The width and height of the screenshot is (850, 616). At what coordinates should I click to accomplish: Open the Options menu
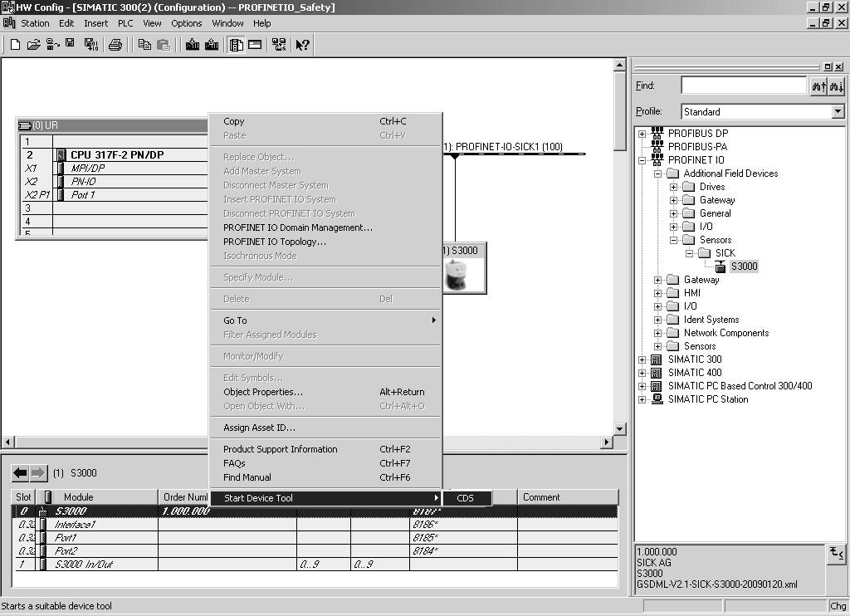click(187, 22)
